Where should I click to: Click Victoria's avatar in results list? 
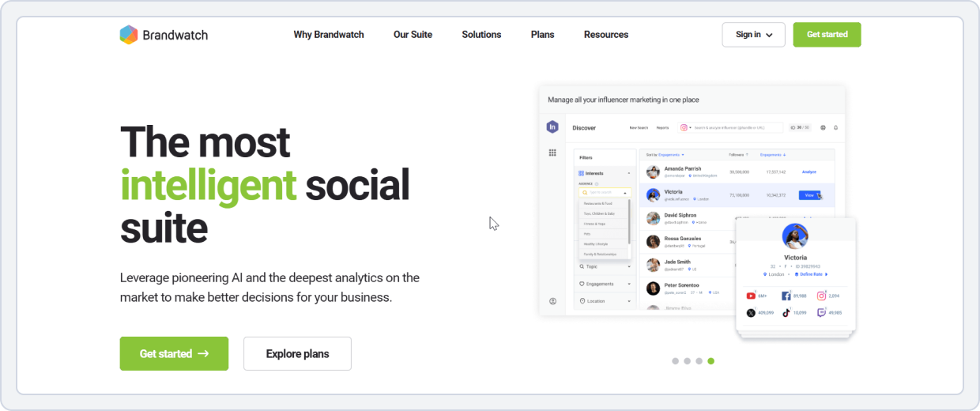coord(653,194)
